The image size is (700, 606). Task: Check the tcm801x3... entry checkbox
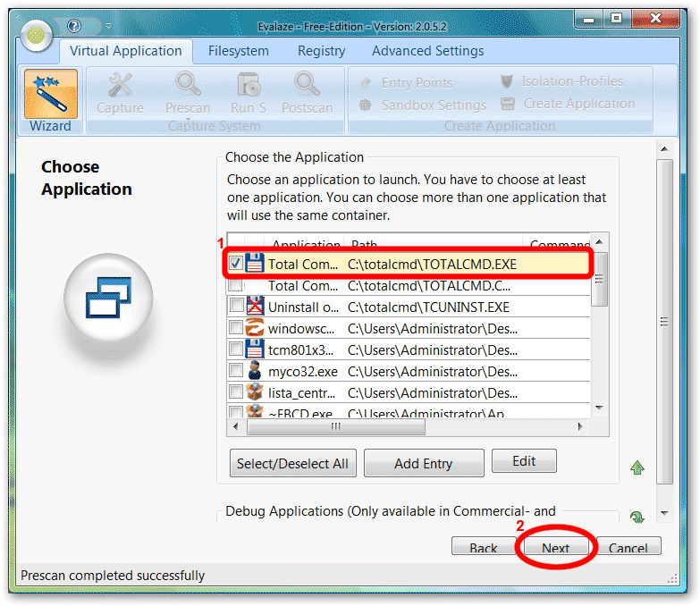point(236,349)
